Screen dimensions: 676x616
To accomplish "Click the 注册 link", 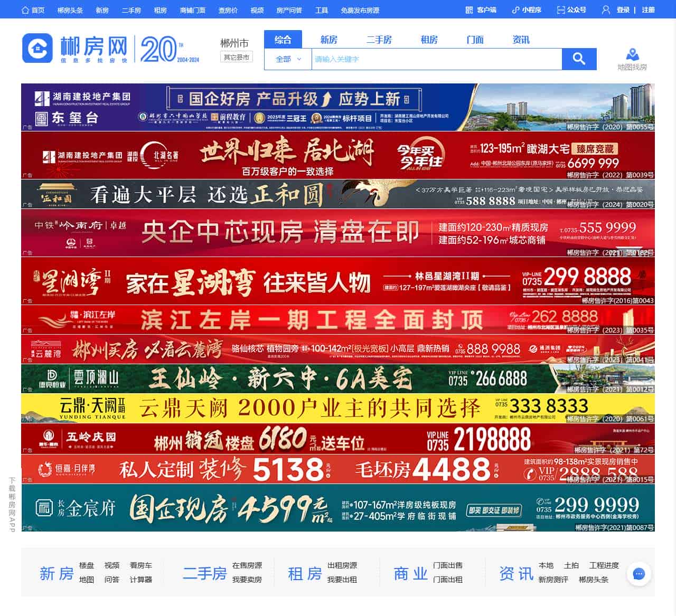I will [x=648, y=10].
